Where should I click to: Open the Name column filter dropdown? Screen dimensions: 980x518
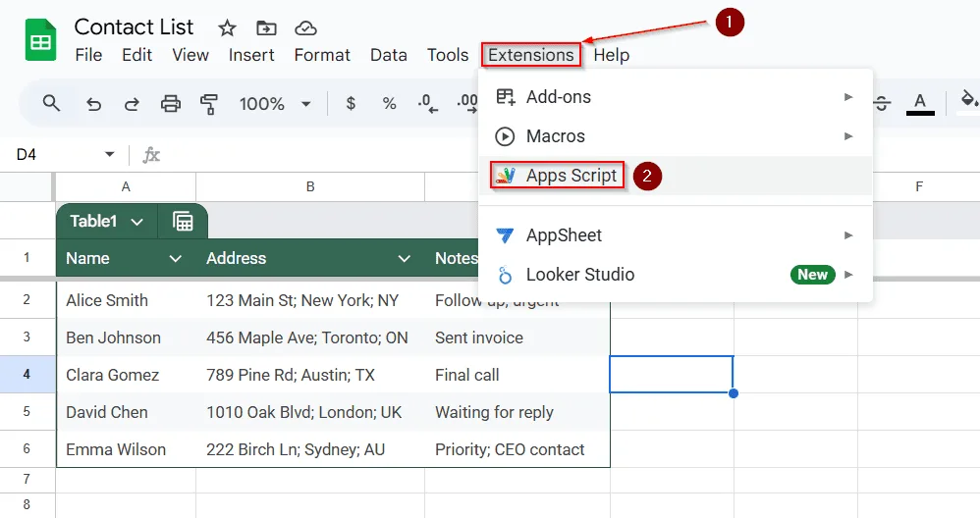point(176,258)
